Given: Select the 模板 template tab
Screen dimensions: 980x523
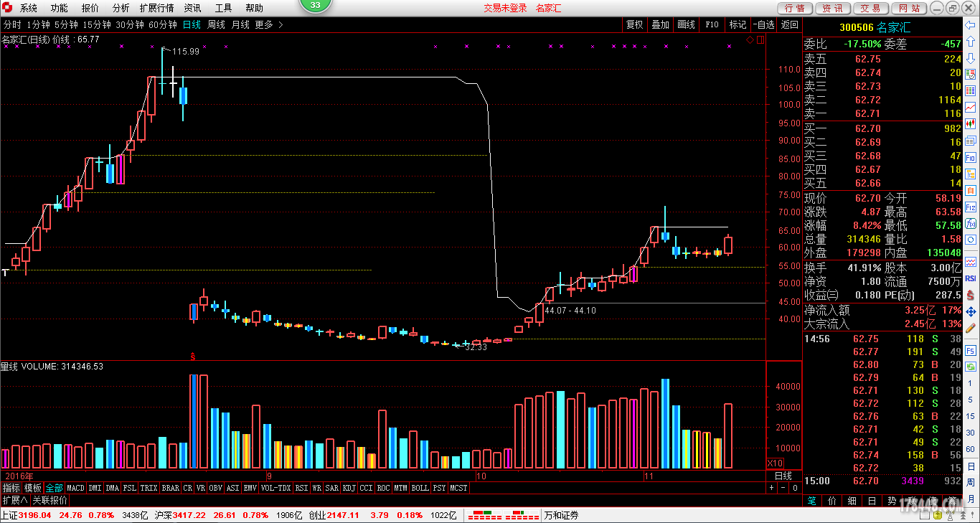Looking at the screenshot, I should 33,488.
